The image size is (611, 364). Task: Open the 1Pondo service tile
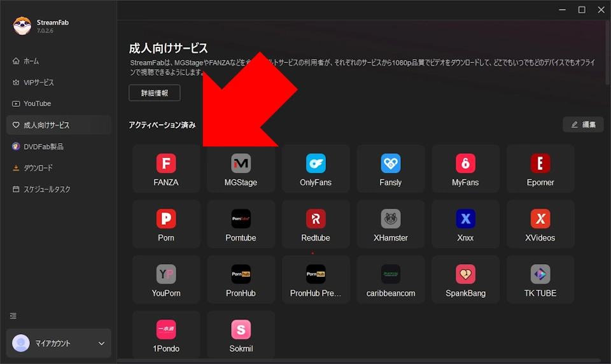166,335
